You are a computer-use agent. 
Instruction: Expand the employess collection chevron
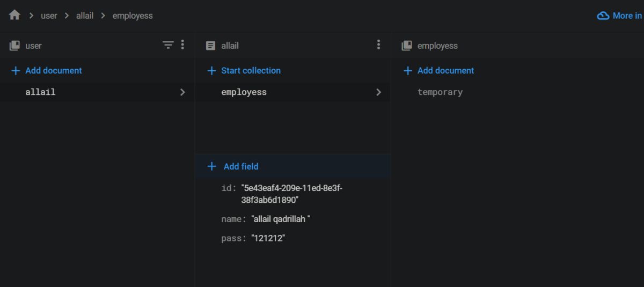(378, 92)
